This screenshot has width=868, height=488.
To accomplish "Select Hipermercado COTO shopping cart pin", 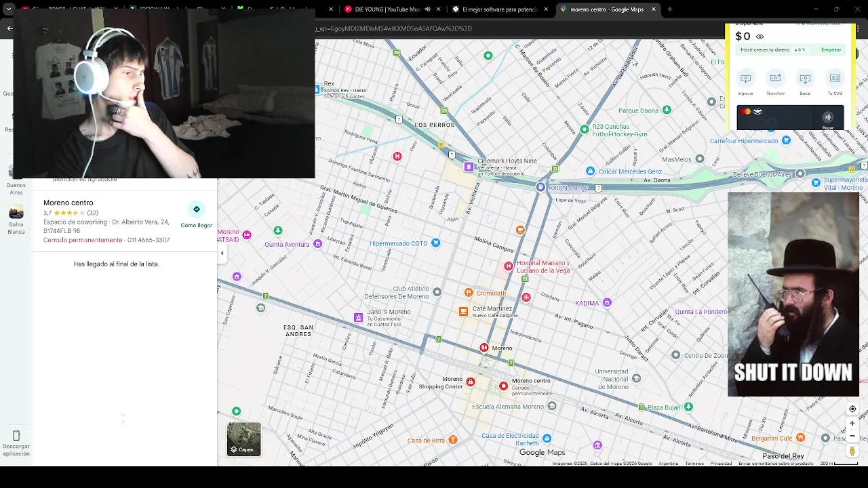I will coord(435,243).
